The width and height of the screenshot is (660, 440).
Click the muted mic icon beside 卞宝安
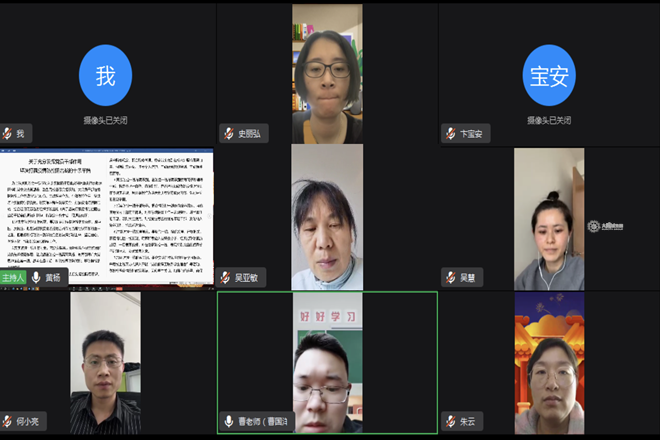point(450,133)
